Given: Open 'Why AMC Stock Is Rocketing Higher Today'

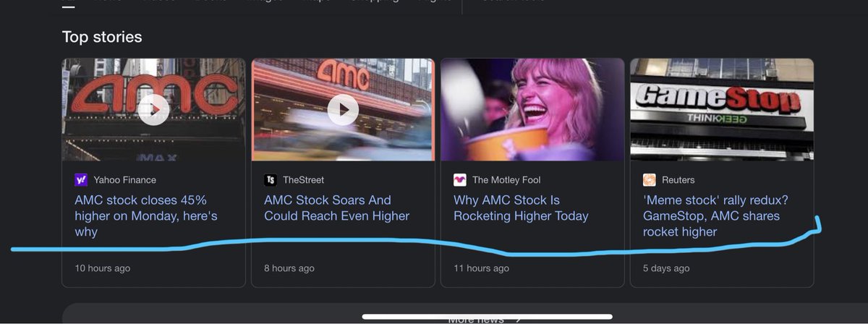Looking at the screenshot, I should click(521, 208).
